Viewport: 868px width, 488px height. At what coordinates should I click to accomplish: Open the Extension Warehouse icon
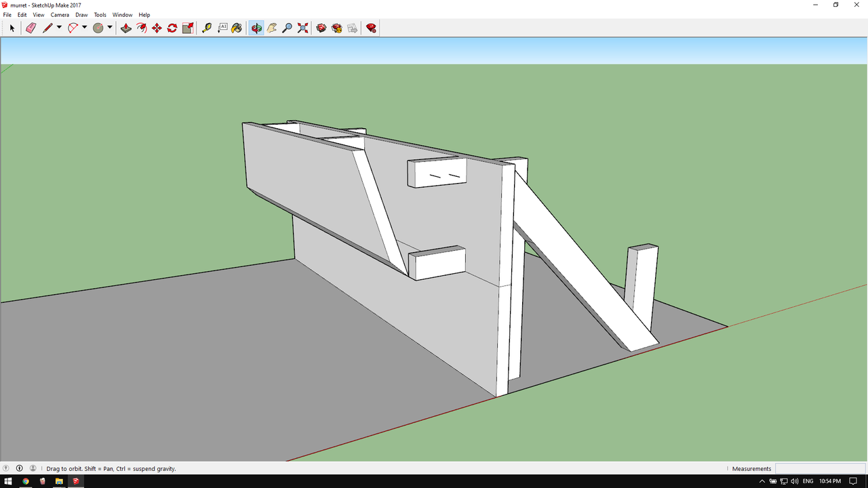pyautogui.click(x=337, y=28)
